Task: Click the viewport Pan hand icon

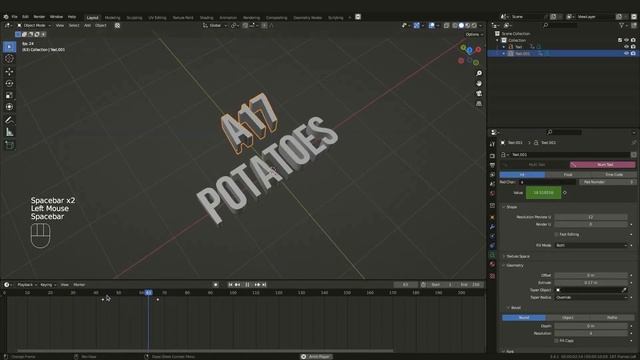Action: pos(479,84)
